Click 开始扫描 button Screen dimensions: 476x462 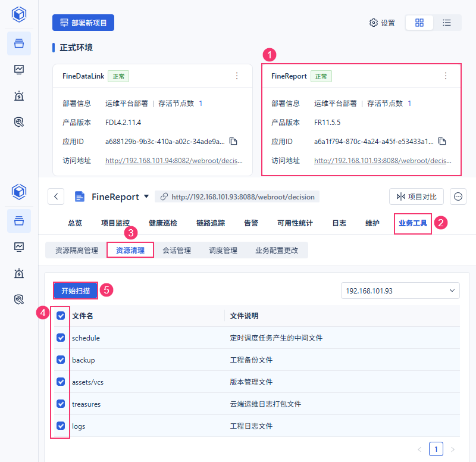tap(76, 291)
